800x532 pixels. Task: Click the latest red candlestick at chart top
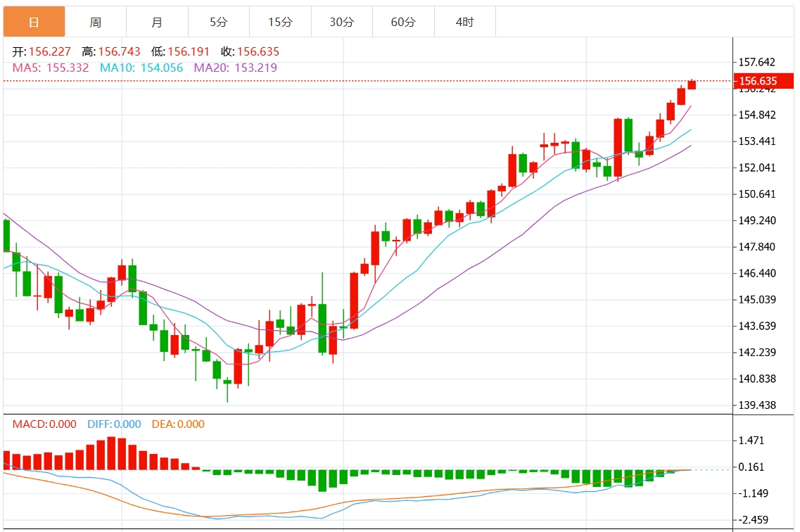click(692, 84)
